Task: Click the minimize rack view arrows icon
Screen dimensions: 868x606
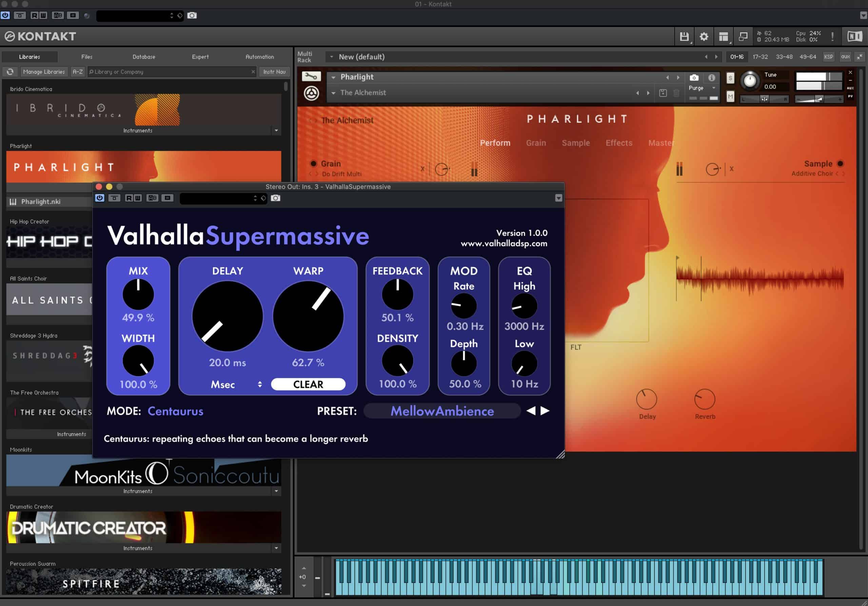Action: click(860, 57)
